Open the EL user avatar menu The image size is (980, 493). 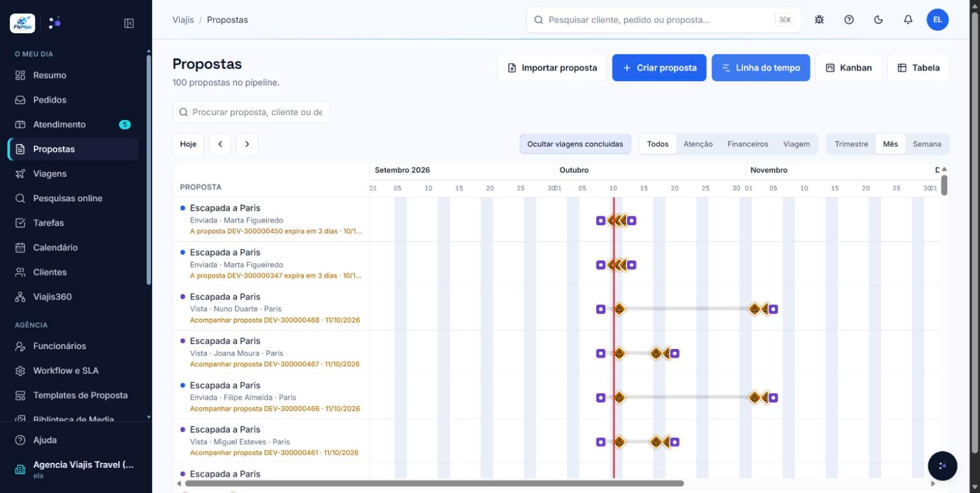[x=937, y=19]
